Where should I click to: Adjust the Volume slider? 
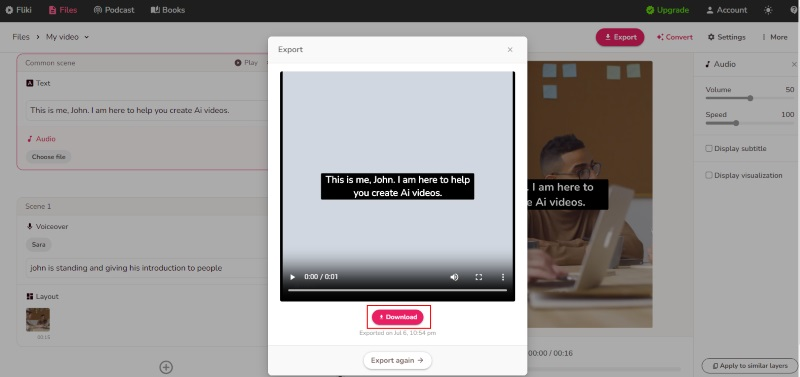pyautogui.click(x=750, y=98)
